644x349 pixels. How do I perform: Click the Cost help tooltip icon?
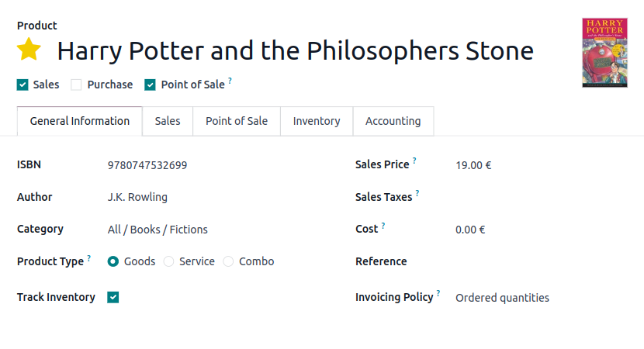pyautogui.click(x=383, y=225)
